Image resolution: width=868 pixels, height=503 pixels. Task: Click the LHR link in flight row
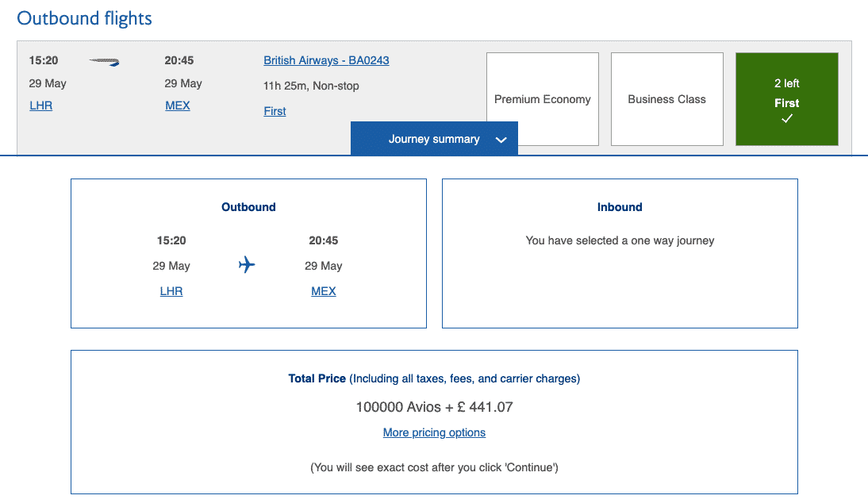pos(41,106)
